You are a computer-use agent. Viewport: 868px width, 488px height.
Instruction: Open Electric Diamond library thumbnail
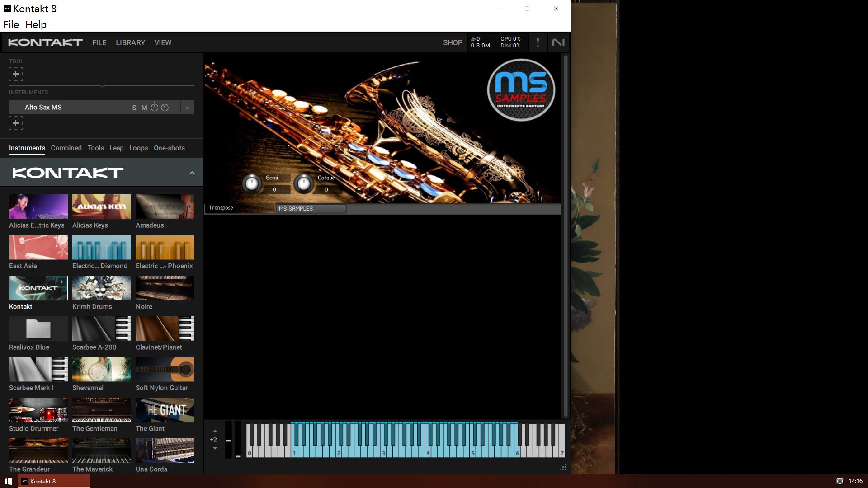click(x=102, y=247)
